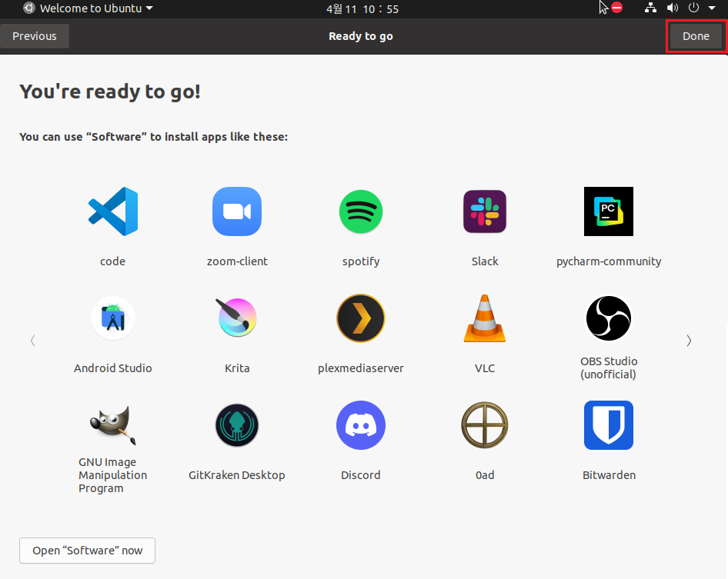Click the Done button

click(696, 36)
